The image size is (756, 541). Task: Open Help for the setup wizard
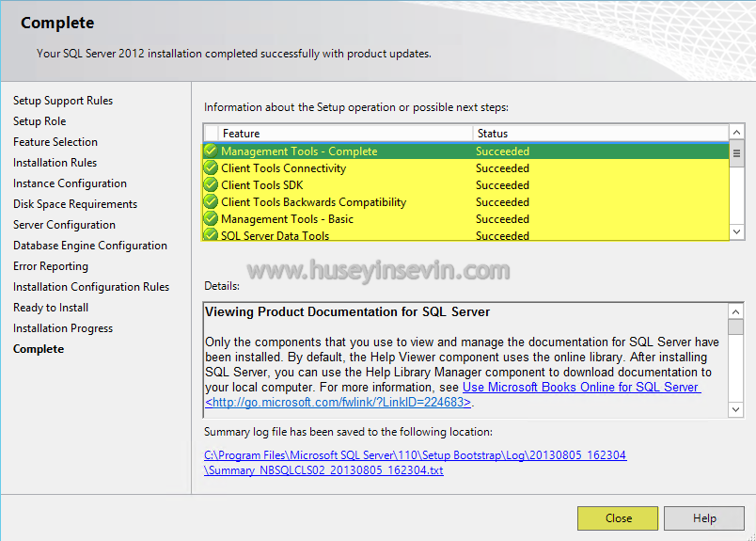pos(704,518)
